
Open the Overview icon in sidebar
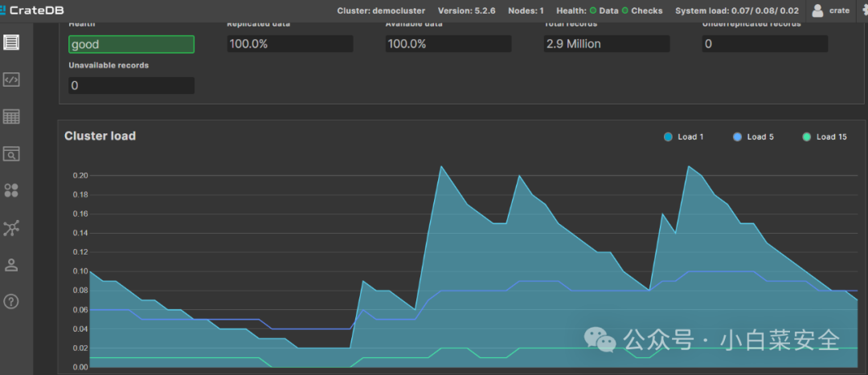tap(11, 43)
